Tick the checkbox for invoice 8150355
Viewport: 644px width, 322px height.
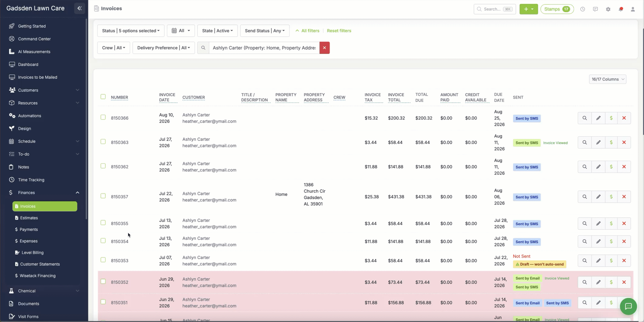[103, 223]
